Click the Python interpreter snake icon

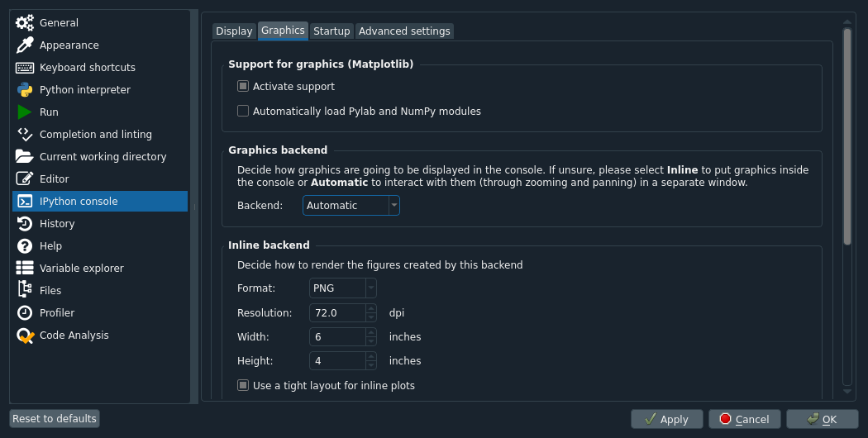coord(25,90)
